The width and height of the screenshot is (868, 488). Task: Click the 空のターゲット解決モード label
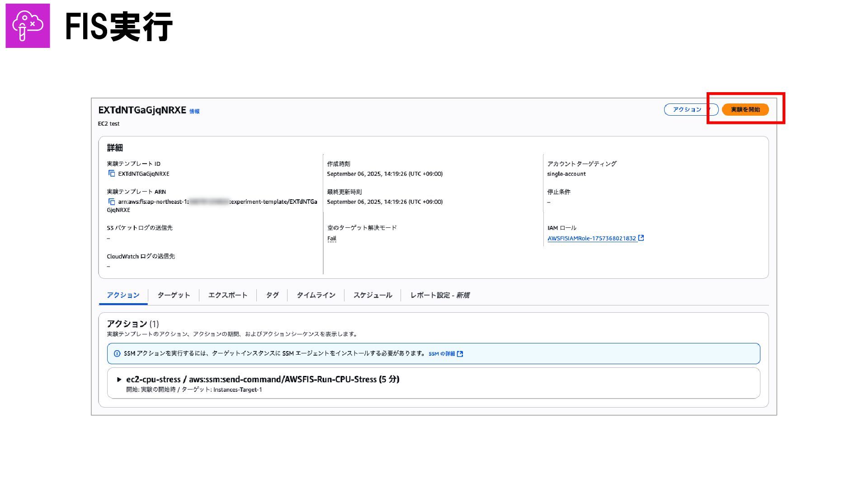click(362, 228)
